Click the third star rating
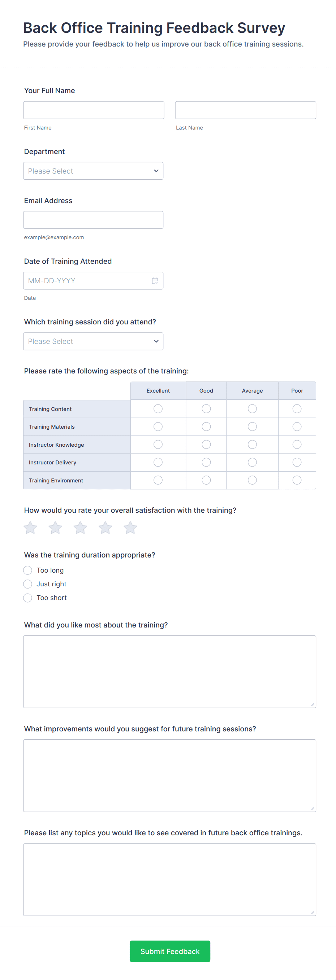 click(x=80, y=528)
